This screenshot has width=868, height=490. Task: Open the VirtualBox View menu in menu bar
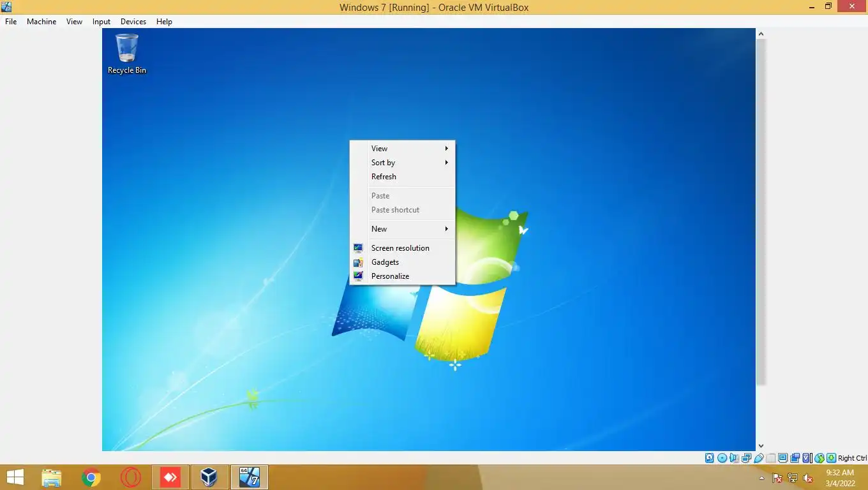point(74,21)
